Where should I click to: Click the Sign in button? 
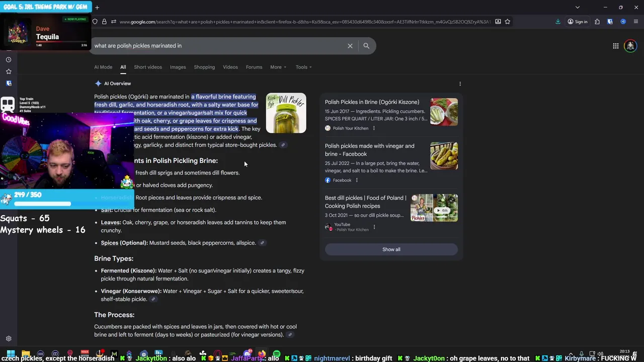pyautogui.click(x=578, y=22)
